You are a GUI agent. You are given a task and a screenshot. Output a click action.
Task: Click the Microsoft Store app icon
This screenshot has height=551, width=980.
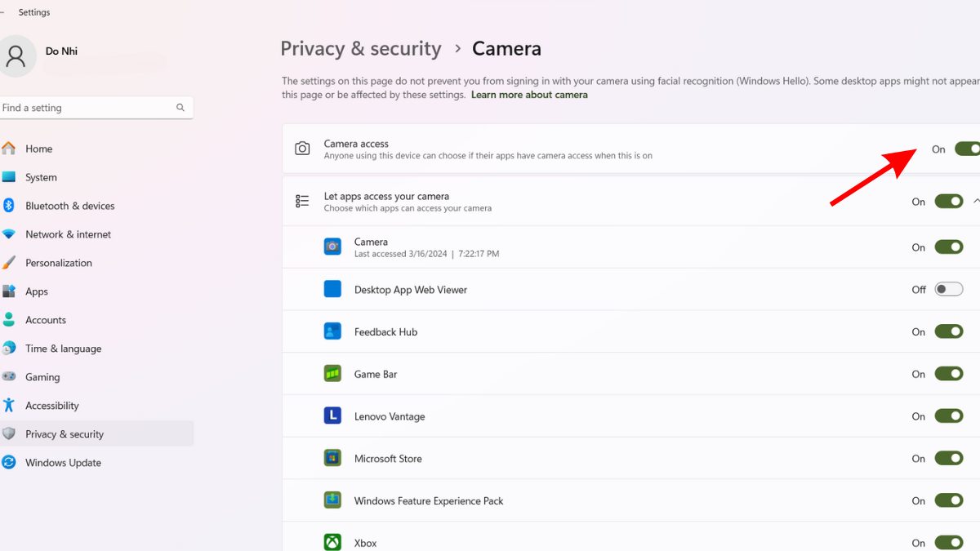[x=332, y=459]
